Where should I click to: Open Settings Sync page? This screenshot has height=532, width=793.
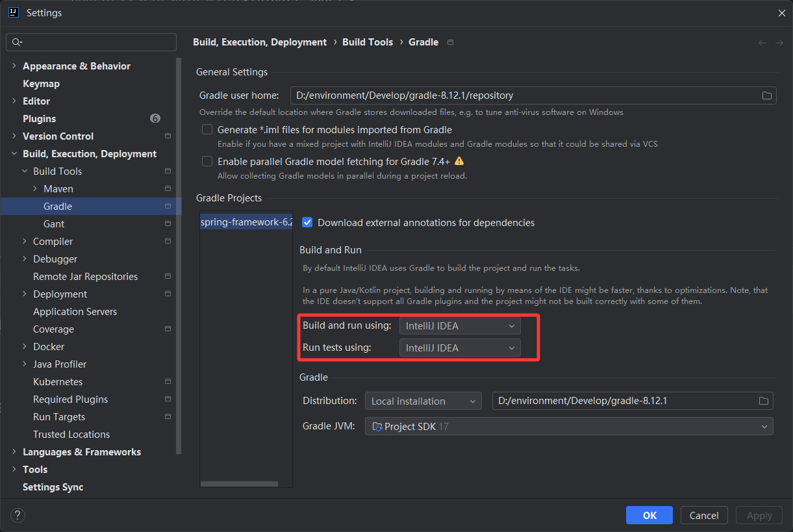[x=53, y=487]
